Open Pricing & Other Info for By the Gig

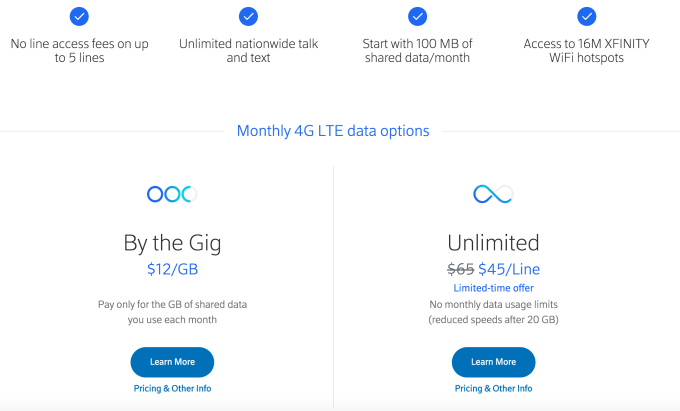pos(172,388)
